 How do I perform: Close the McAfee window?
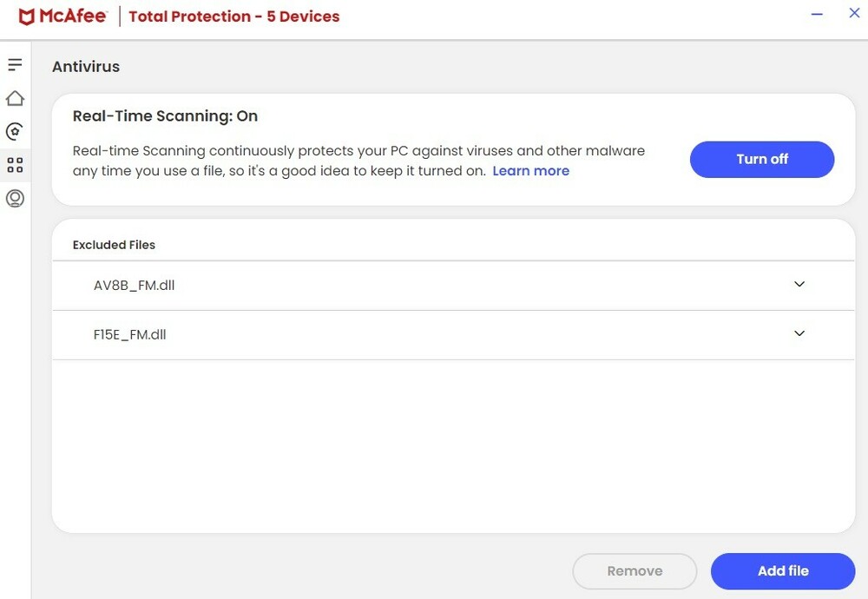click(854, 14)
